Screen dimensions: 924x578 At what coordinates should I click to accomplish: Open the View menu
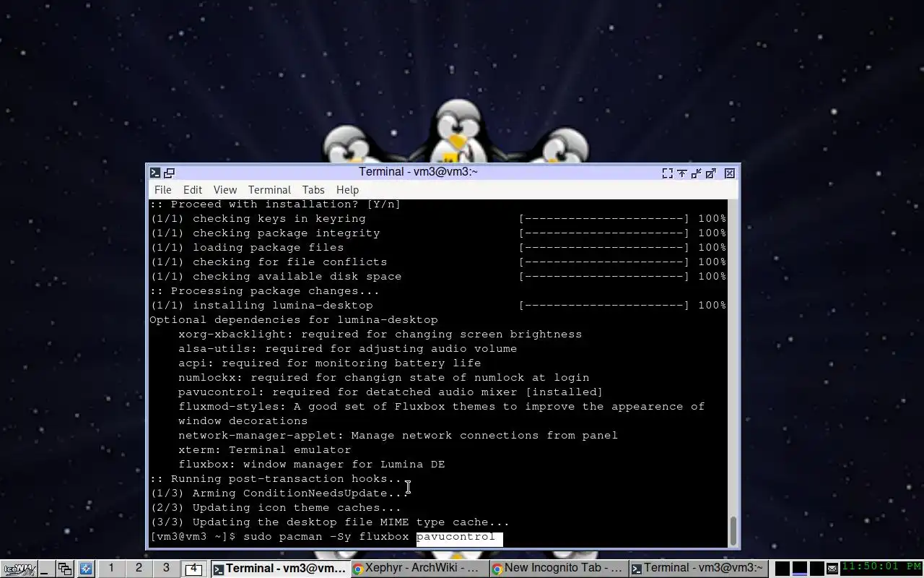tap(225, 189)
